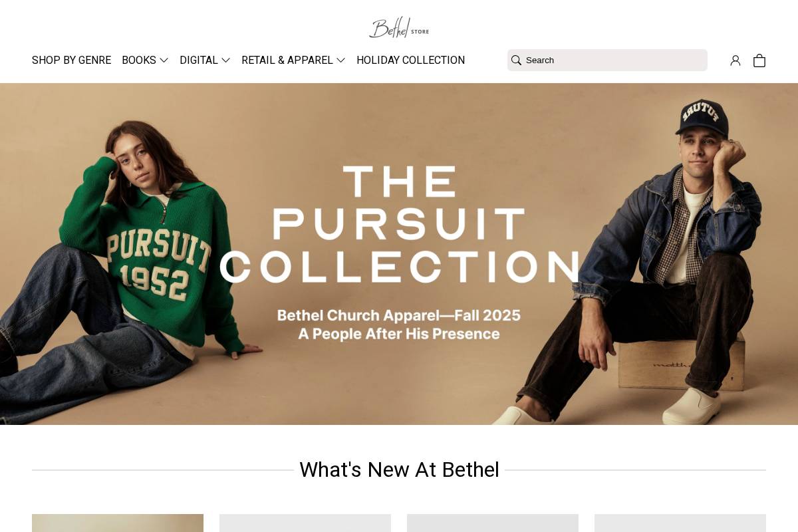Open the DIGITAL dropdown menu
Viewport: 798px width, 532px height.
tap(199, 60)
